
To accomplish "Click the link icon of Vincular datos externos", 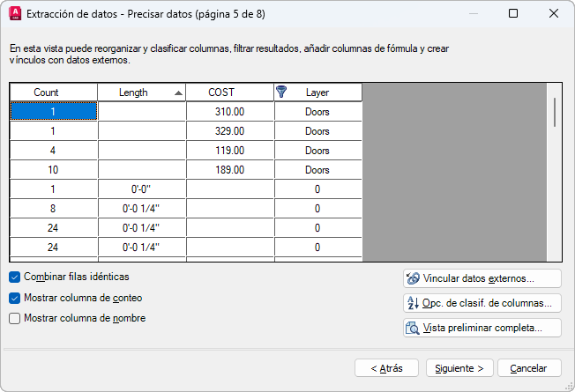I will [413, 278].
